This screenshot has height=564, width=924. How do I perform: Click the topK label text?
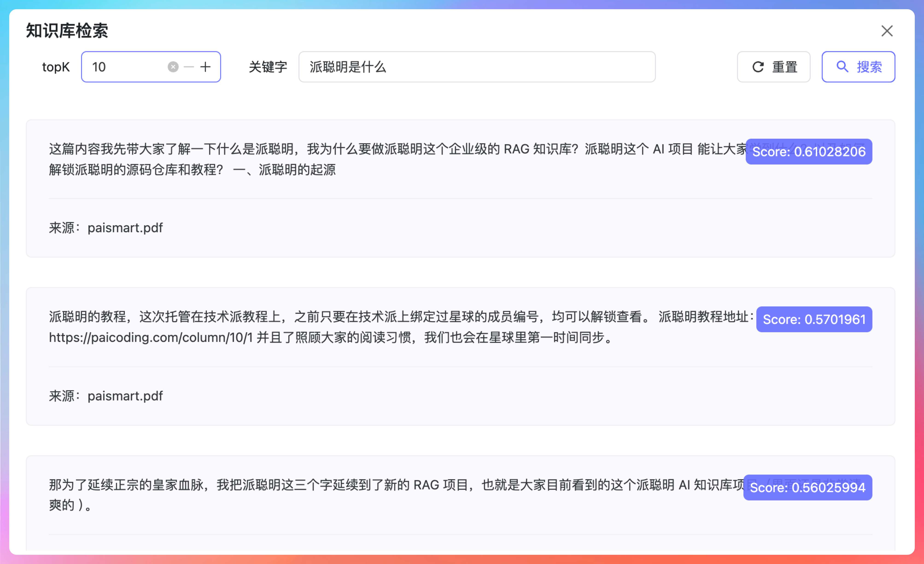click(x=56, y=67)
